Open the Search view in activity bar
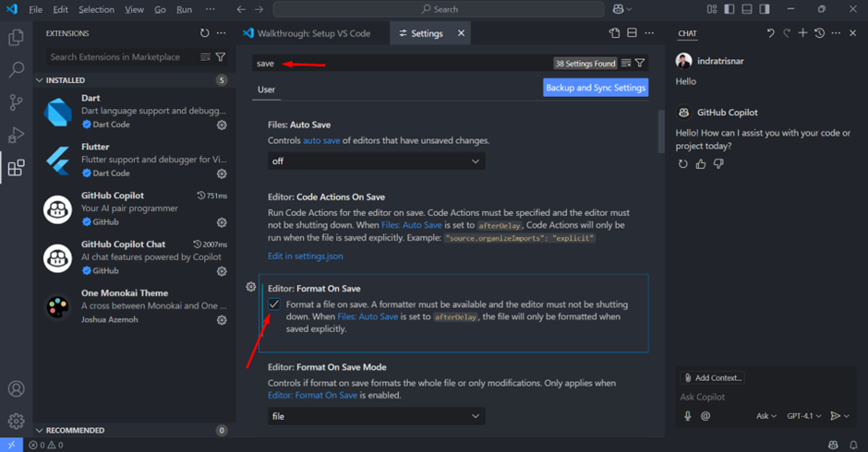Screen dimensions: 868x452 [x=16, y=70]
